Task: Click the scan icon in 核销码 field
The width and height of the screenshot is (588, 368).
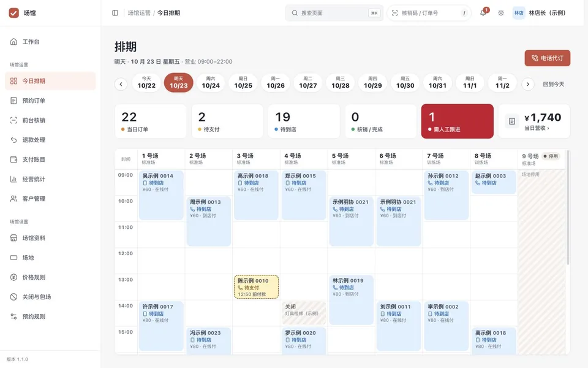Action: pos(395,13)
